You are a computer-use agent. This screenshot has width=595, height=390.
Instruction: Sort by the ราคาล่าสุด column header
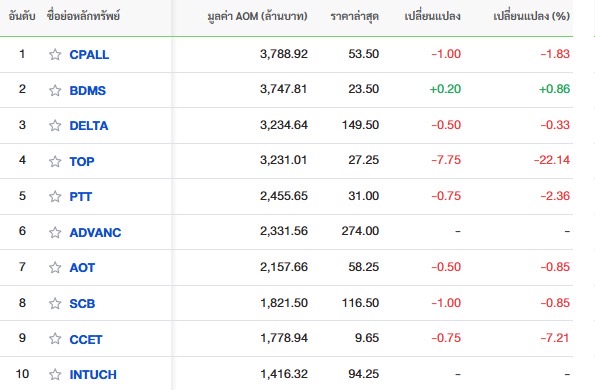pos(354,16)
